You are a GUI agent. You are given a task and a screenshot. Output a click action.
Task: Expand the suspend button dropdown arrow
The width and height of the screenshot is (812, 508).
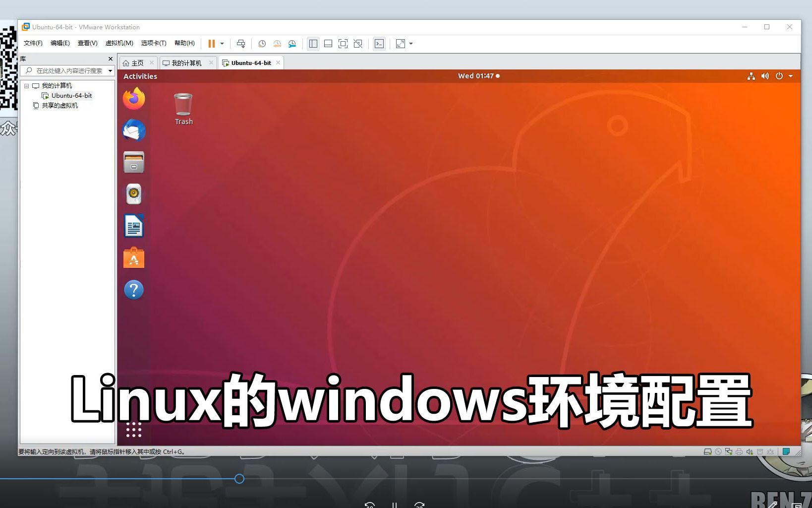[x=222, y=44]
